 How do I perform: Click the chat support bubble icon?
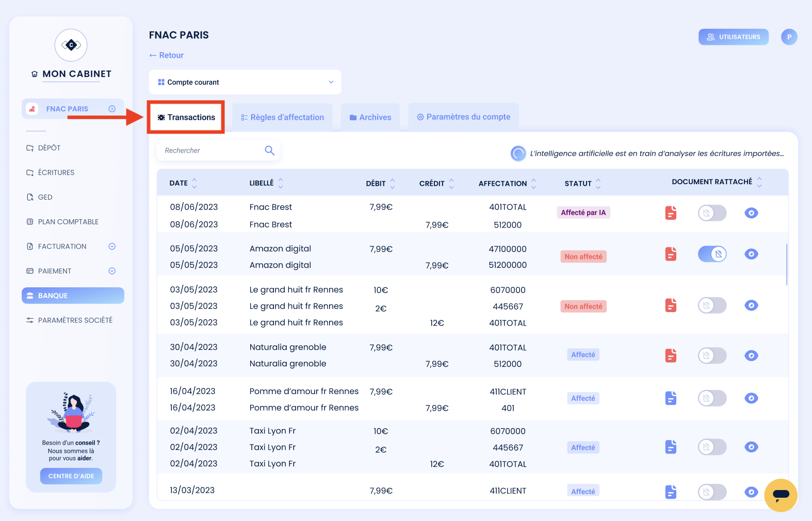[781, 495]
